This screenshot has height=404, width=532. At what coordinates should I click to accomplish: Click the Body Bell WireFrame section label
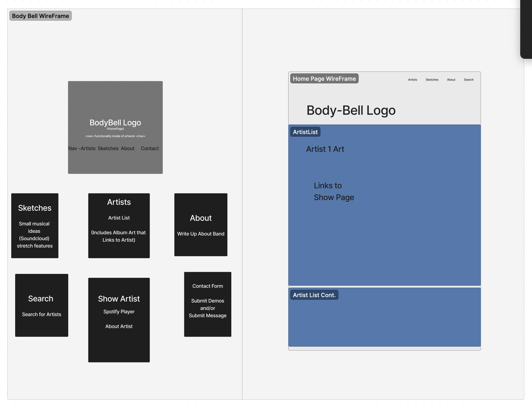pyautogui.click(x=41, y=16)
